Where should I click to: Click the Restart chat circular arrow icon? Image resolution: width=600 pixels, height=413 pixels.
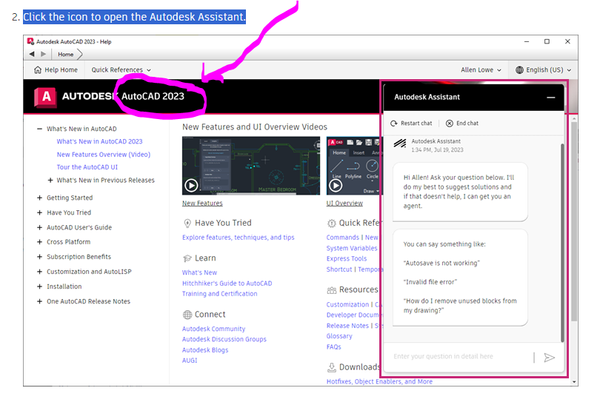click(394, 123)
